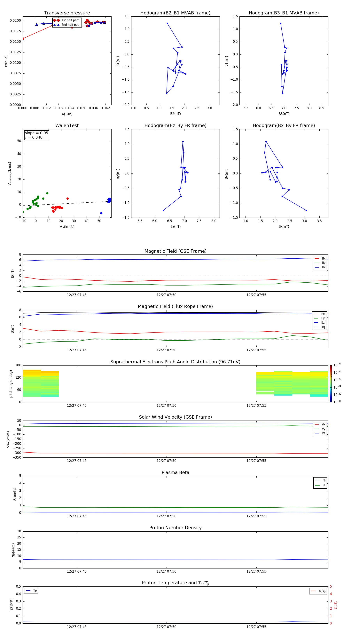Click the 'Transverse pressure' plot title
This screenshot has width=351, height=644.
(67, 13)
